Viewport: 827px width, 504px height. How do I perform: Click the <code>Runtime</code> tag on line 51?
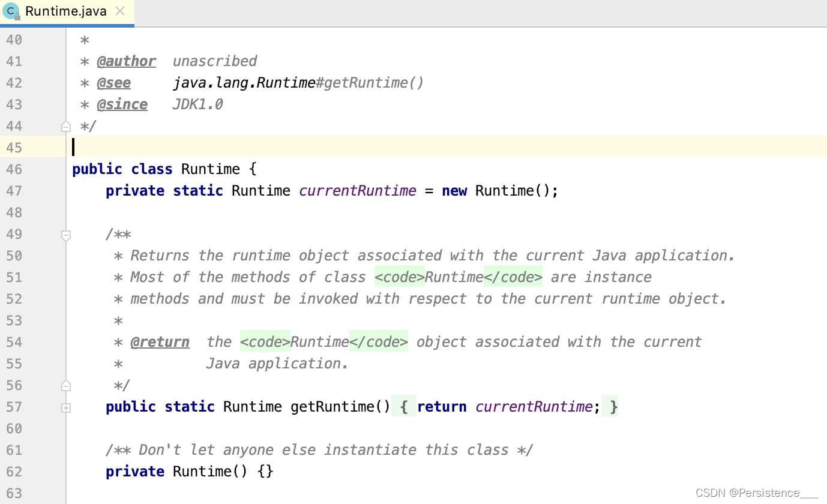pyautogui.click(x=459, y=277)
